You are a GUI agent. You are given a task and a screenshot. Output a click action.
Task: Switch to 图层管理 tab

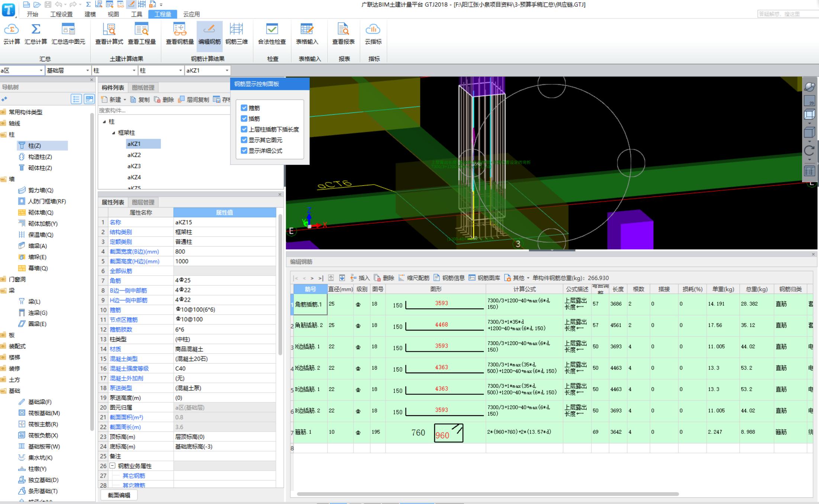pos(143,202)
